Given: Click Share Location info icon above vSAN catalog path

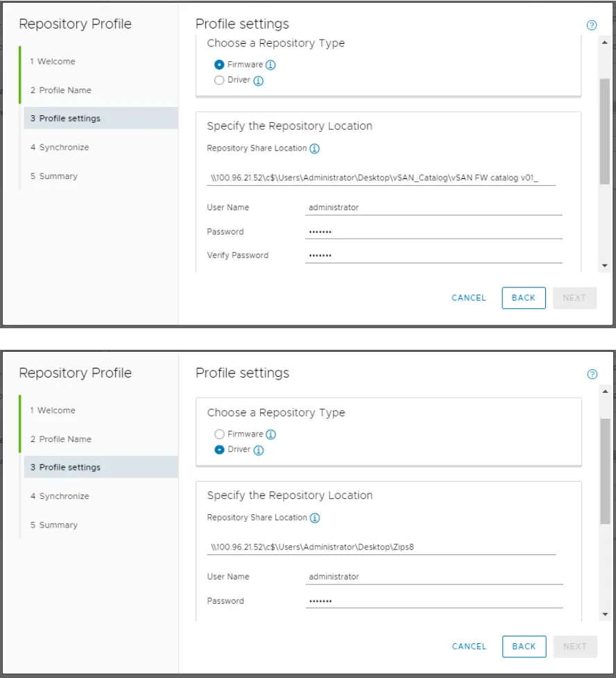Looking at the screenshot, I should coord(314,149).
